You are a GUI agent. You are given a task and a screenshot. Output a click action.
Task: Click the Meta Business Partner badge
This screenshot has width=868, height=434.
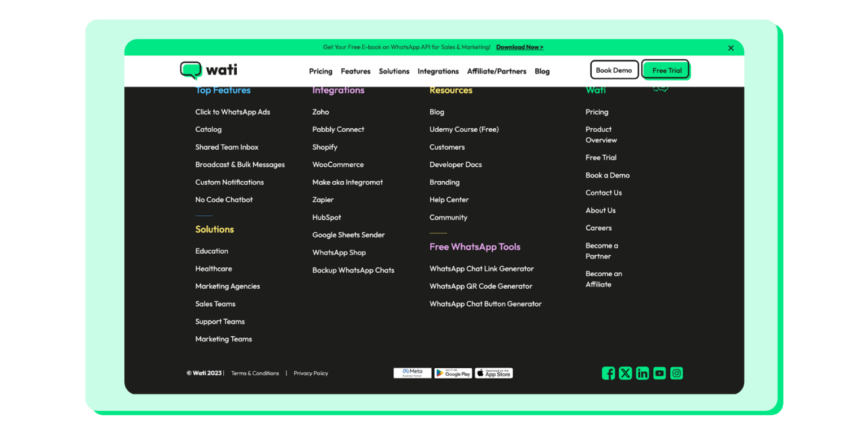pyautogui.click(x=412, y=373)
